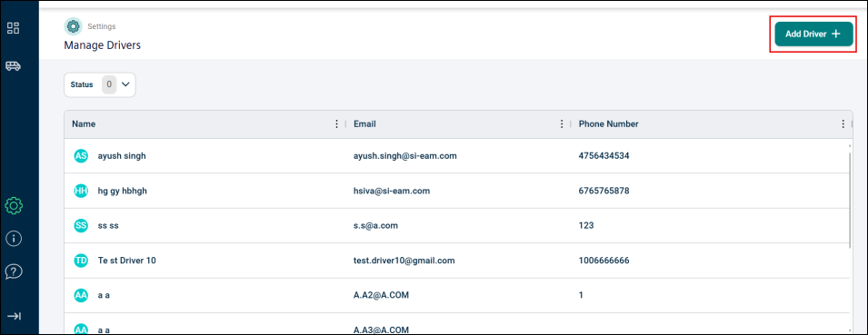868x335 pixels.
Task: Open the Email column options menu
Action: (562, 123)
